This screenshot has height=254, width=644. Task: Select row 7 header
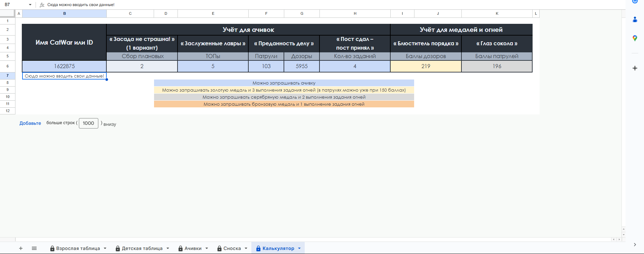(7, 75)
